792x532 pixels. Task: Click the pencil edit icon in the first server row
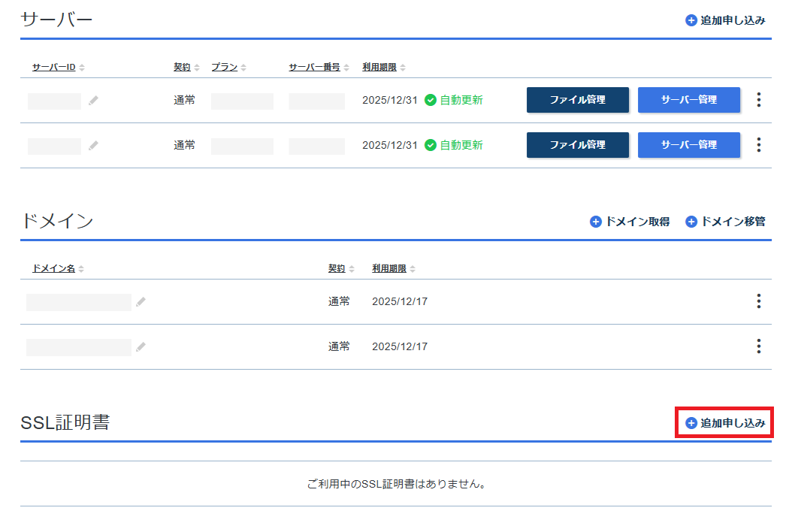click(x=93, y=101)
